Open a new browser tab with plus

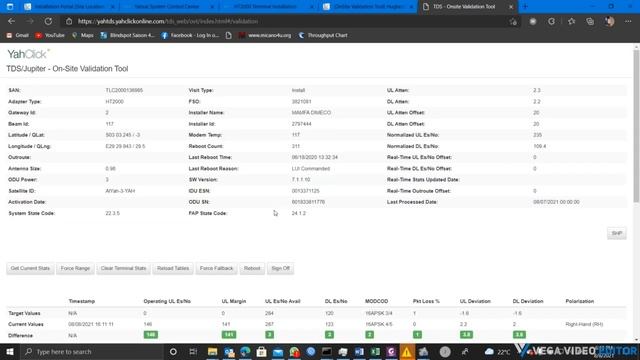click(x=525, y=7)
